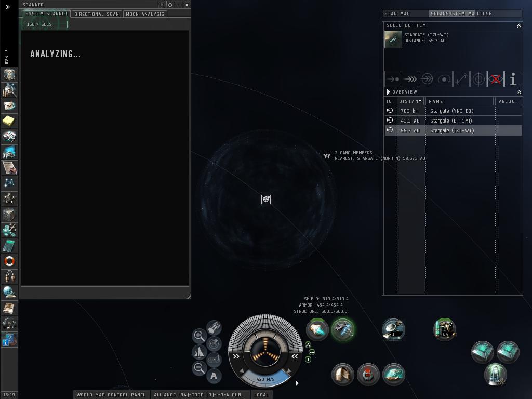
Task: Sort overview by Name column
Action: point(459,101)
